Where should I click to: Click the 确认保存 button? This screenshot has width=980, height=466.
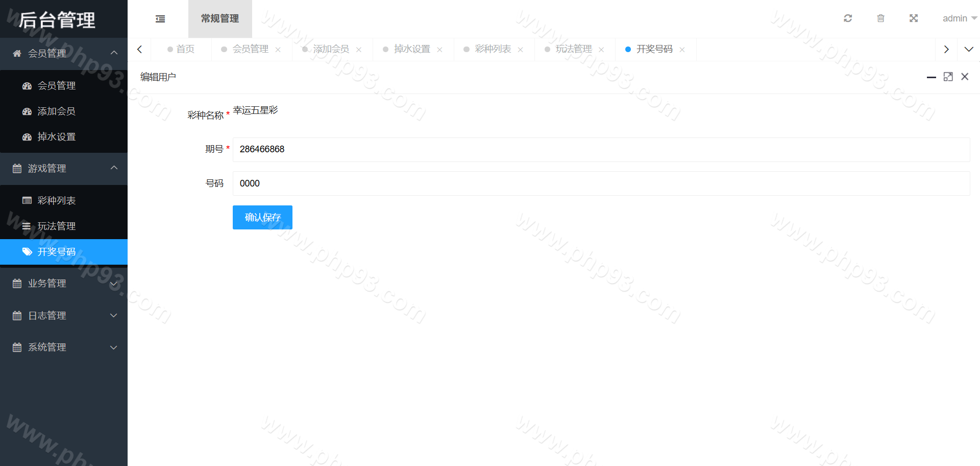click(262, 218)
